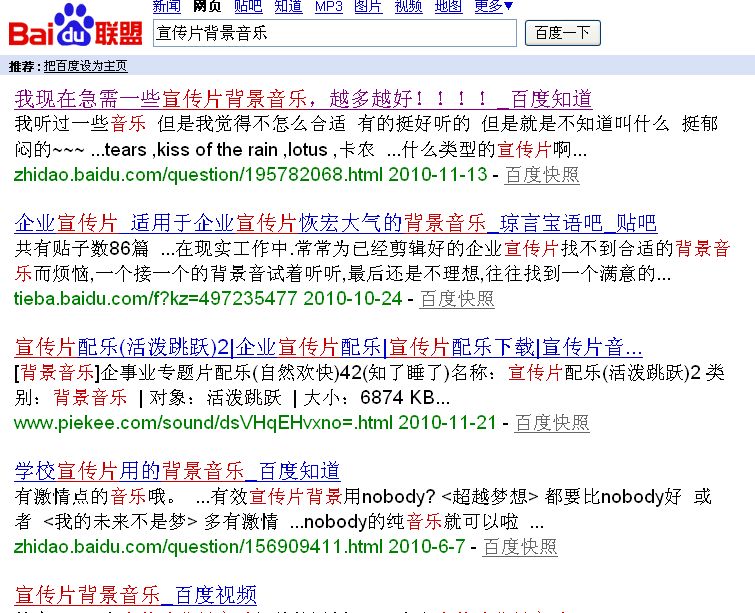Screen dimensions: 755x613
Task: Go to the 图片 image search
Action: [x=368, y=7]
